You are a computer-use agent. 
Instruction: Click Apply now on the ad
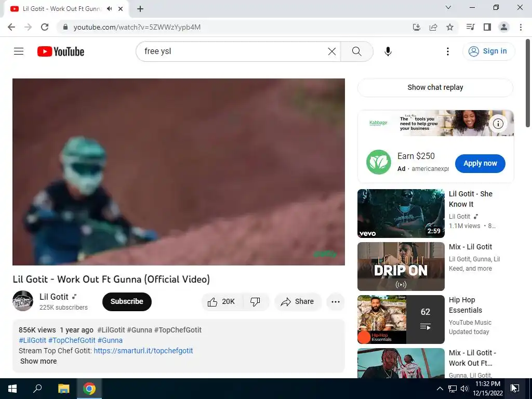(x=480, y=164)
